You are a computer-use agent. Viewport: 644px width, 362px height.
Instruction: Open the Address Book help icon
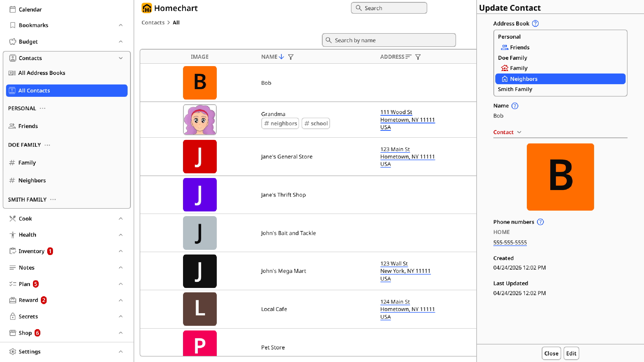click(x=535, y=24)
